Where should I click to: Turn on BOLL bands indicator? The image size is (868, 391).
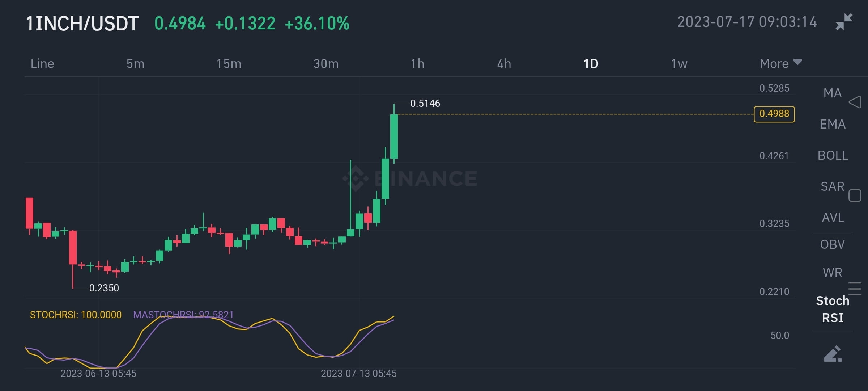click(x=832, y=155)
